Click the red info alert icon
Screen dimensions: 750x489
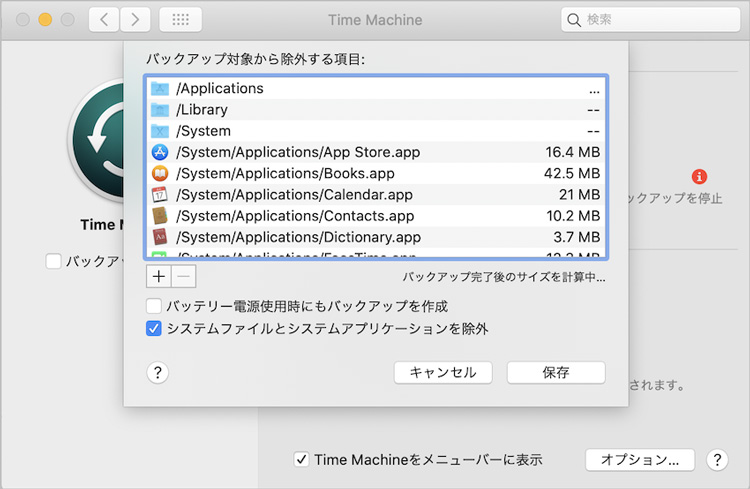click(x=699, y=177)
